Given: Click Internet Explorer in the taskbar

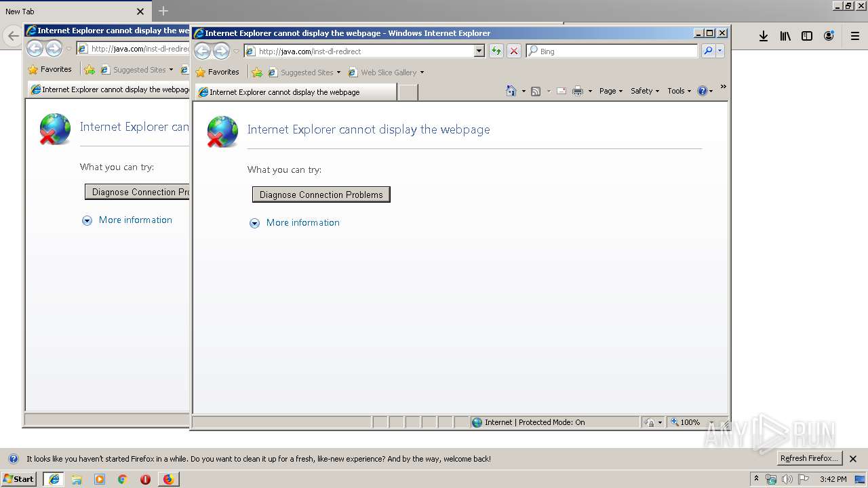Looking at the screenshot, I should 54,479.
